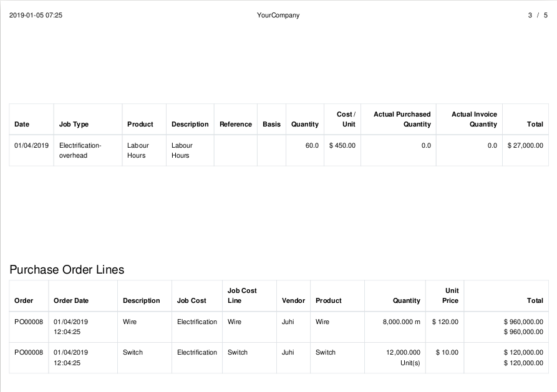
Task: Click the unit price $ 10.00
Action: [x=447, y=352]
